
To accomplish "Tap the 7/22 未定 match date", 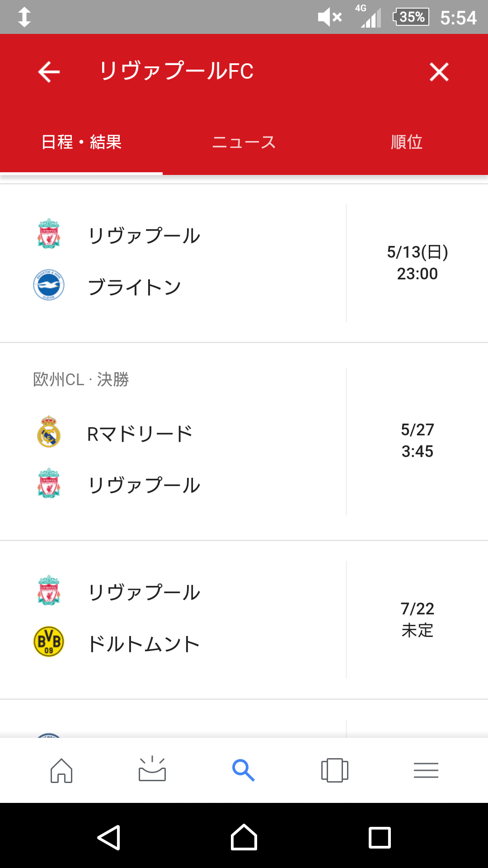I will coord(417,619).
